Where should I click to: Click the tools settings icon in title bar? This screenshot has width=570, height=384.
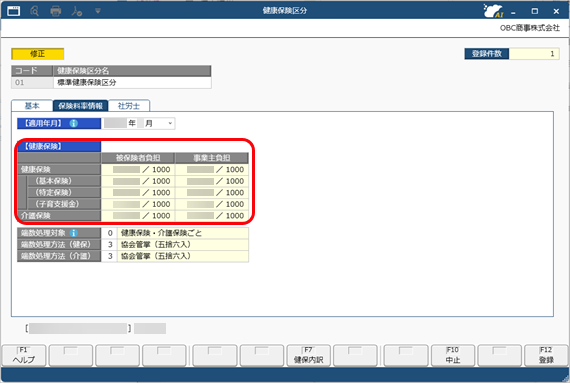point(77,11)
